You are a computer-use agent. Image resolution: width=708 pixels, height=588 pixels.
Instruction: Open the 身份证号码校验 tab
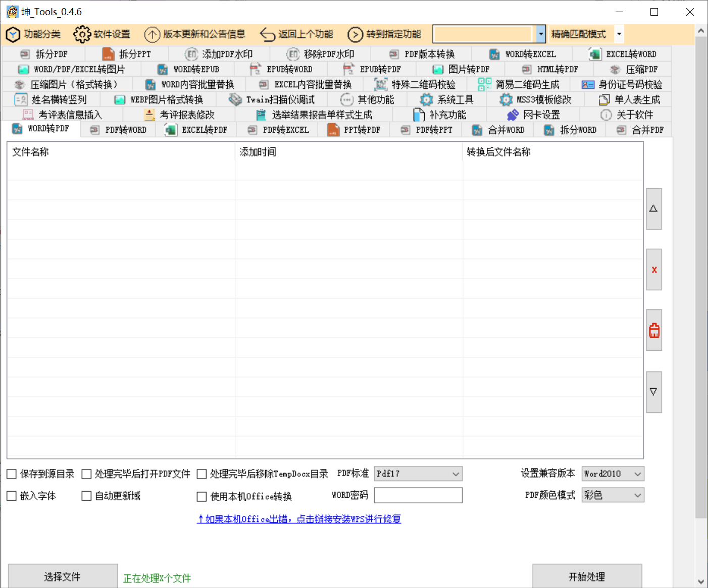(622, 84)
